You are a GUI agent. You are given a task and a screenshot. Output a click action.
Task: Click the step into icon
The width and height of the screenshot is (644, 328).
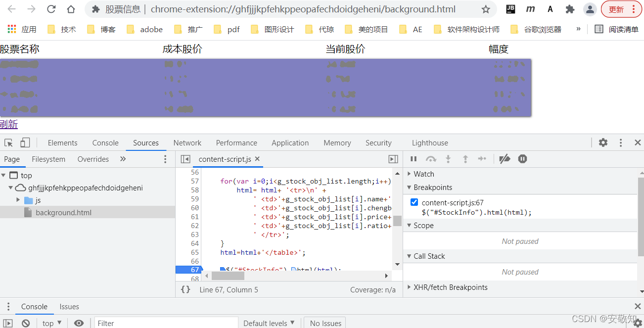pyautogui.click(x=448, y=159)
